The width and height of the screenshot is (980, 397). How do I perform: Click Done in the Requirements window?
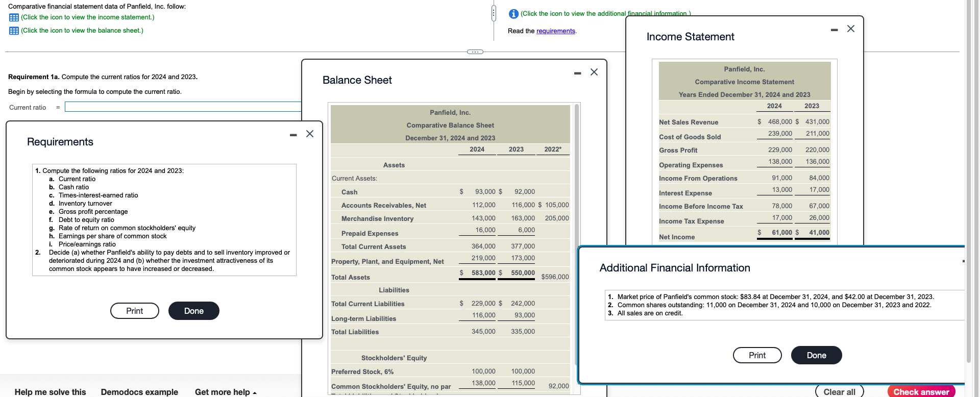(194, 311)
